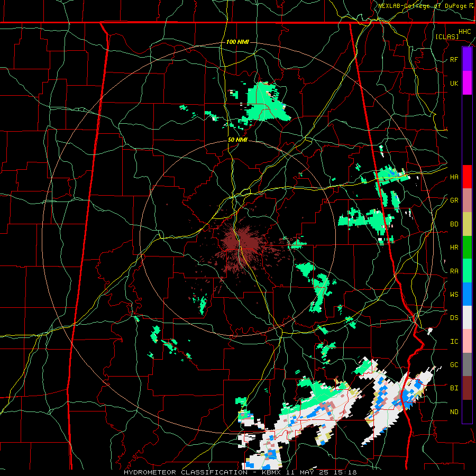The height and width of the screenshot is (476, 476).
Task: Click the HHC product code text
Action: coord(465,32)
